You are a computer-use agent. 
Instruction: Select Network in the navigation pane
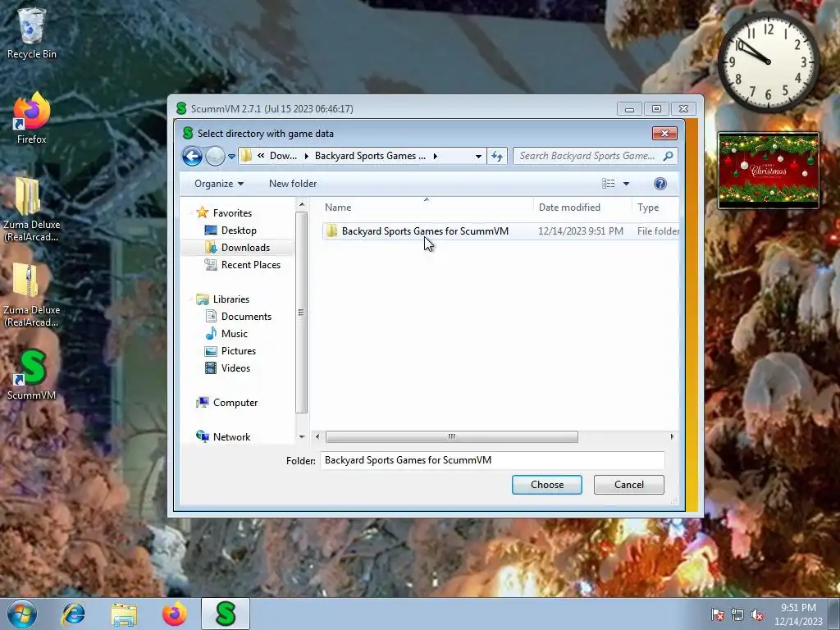[231, 436]
